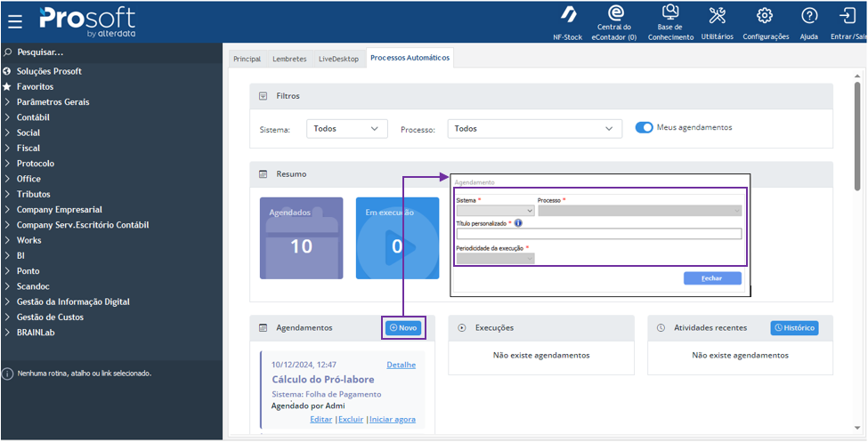The height and width of the screenshot is (442, 868).
Task: Expand Gestão da Informação Digital item
Action: [x=7, y=302]
